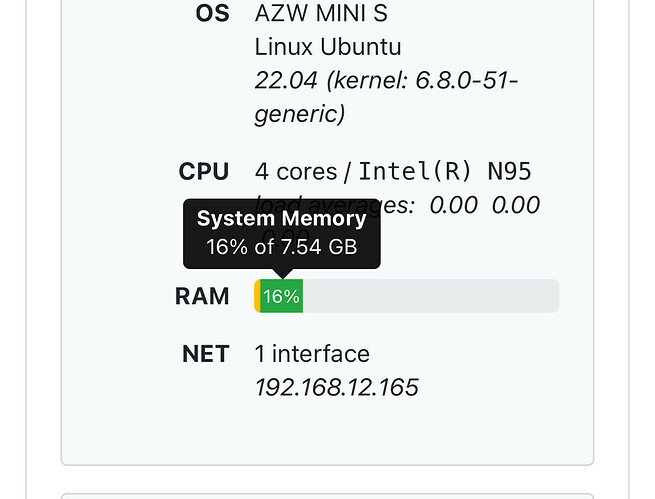
Task: Click the Linux Ubuntu text
Action: point(328,46)
